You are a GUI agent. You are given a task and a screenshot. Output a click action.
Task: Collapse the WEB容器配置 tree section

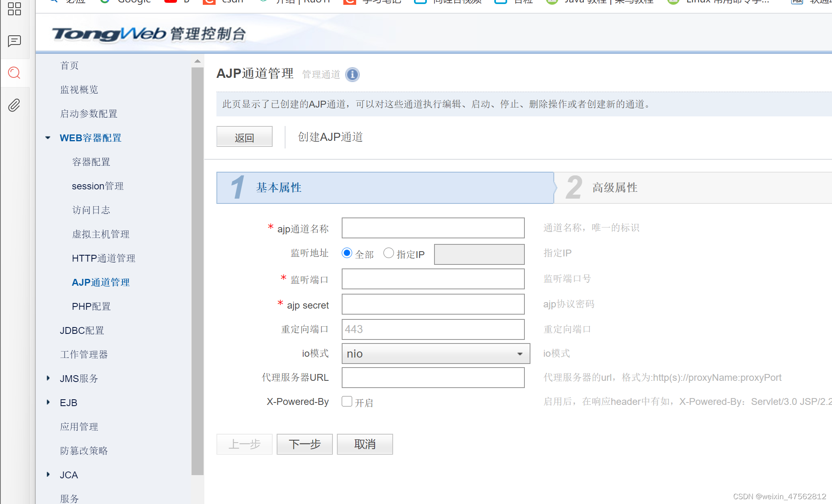48,138
